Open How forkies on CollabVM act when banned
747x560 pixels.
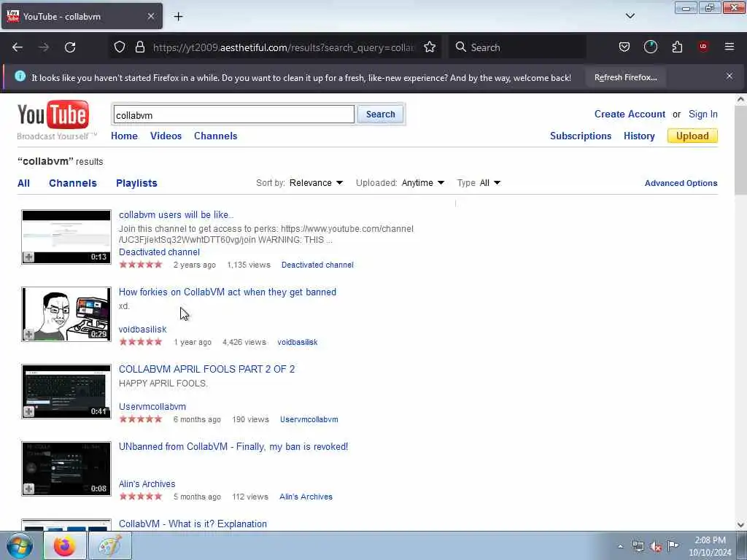228,292
